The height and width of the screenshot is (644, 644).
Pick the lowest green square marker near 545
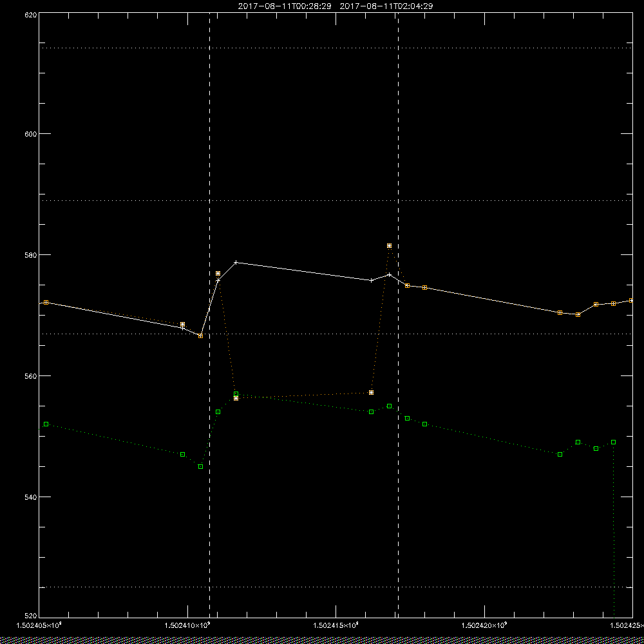200,466
